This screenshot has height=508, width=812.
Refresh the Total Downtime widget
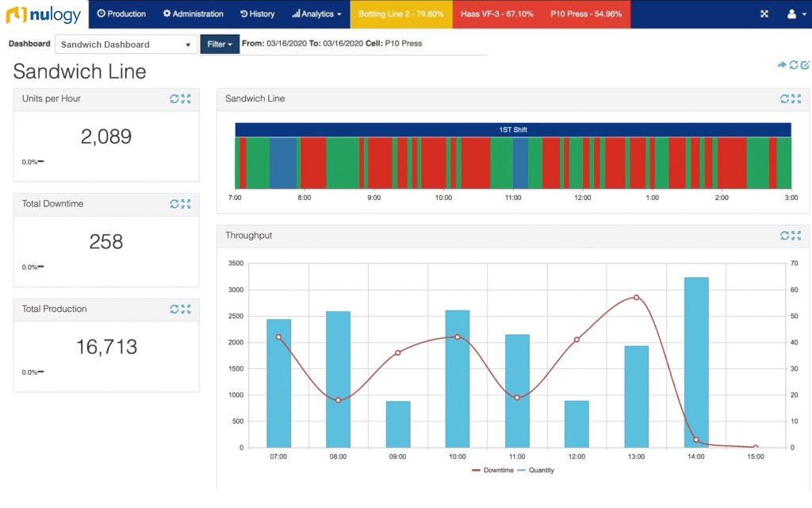pyautogui.click(x=174, y=204)
